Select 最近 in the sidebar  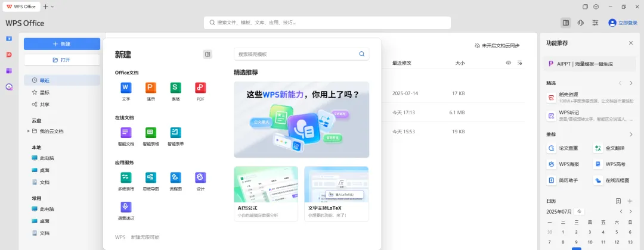tap(62, 80)
